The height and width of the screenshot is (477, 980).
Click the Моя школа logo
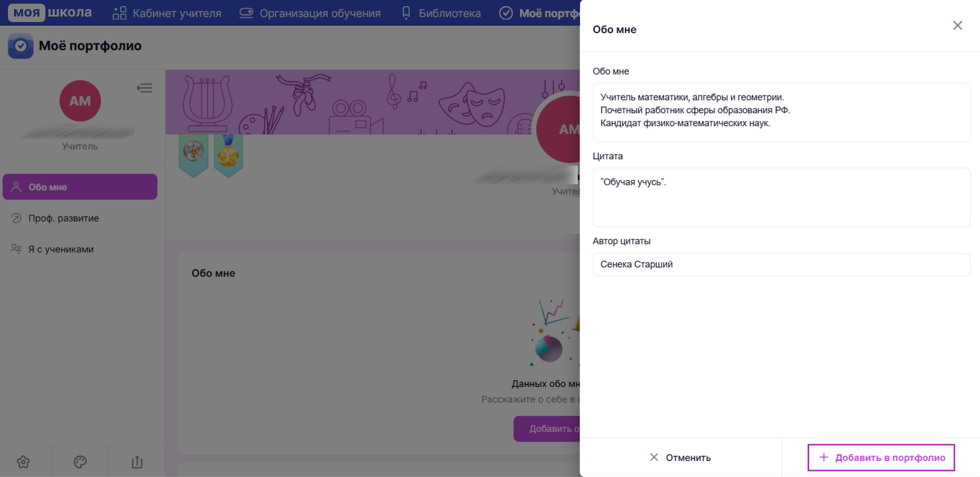[50, 12]
